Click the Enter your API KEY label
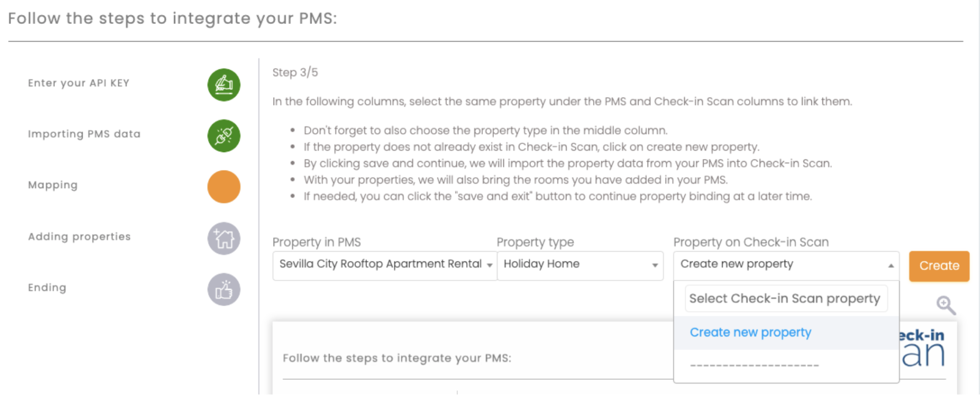 [78, 83]
